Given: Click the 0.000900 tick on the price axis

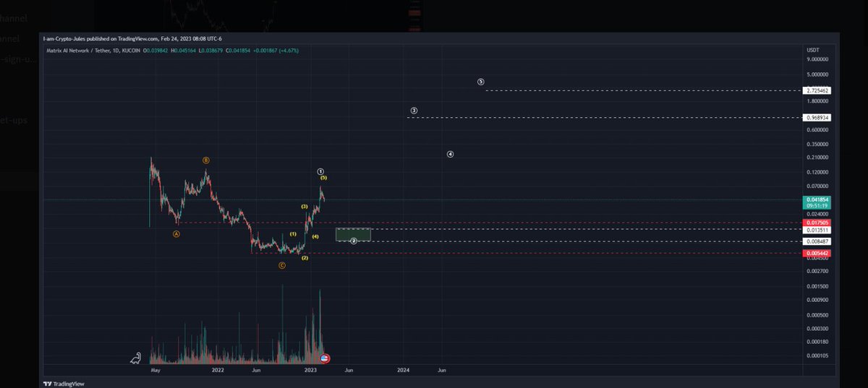Looking at the screenshot, I should pyautogui.click(x=818, y=299).
